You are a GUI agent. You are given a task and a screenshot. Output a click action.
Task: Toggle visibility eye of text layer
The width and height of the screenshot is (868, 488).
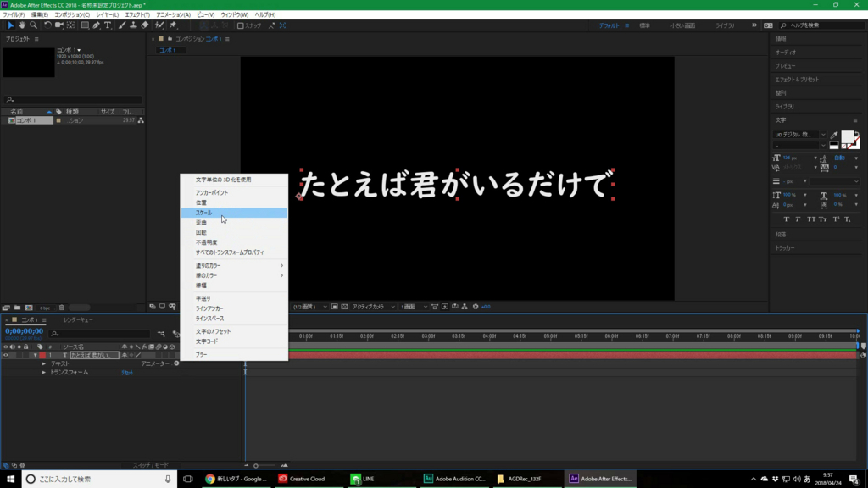(x=6, y=355)
